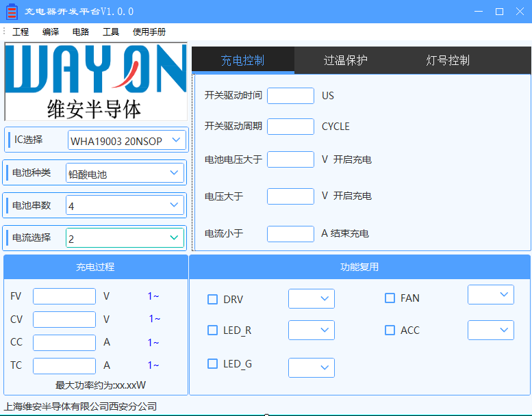Open the 电池串数 dropdown
This screenshot has height=416, width=532.
tap(125, 205)
